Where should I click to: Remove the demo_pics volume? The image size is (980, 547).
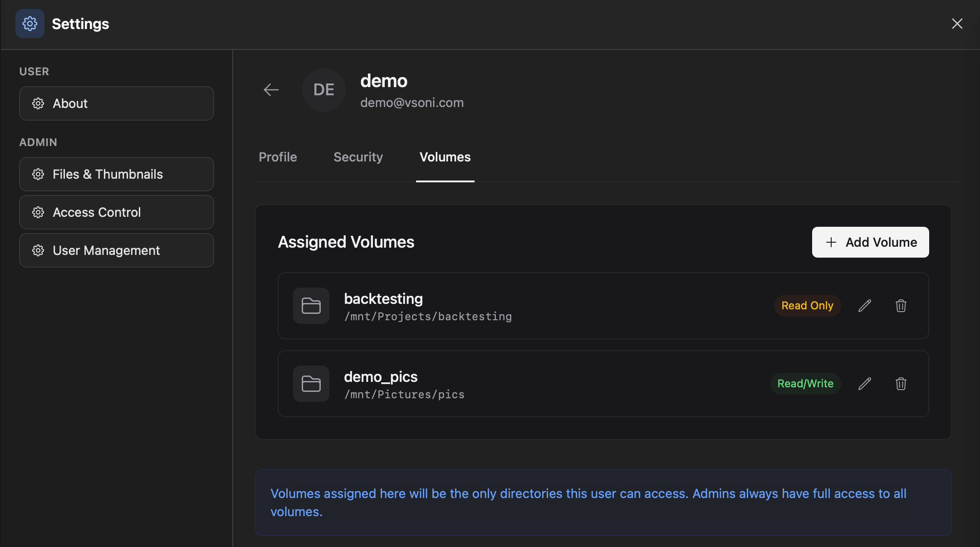pos(901,384)
